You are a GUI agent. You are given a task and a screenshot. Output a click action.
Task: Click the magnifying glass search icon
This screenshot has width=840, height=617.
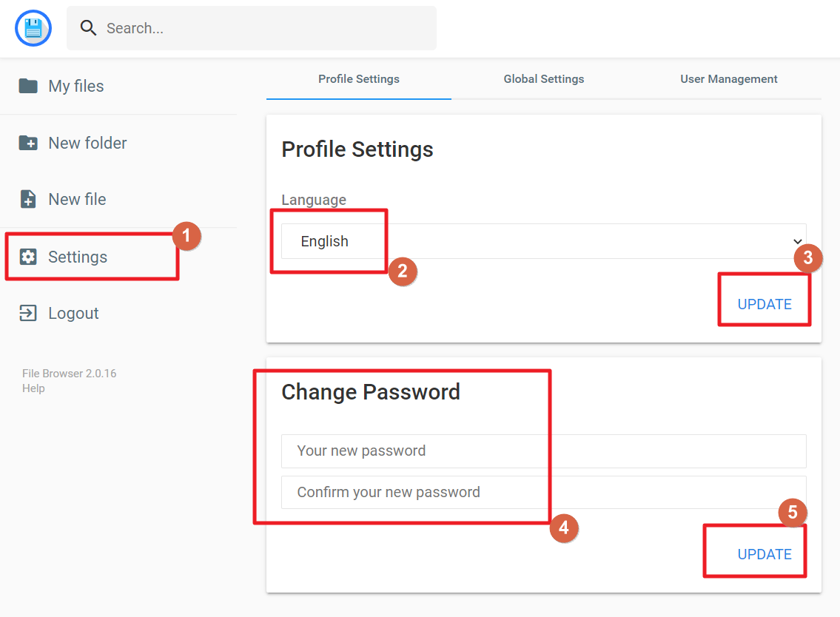pos(89,28)
